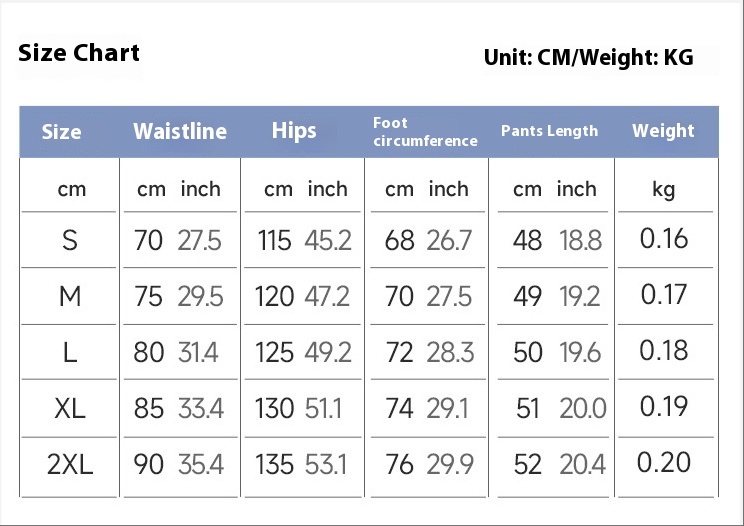Image resolution: width=744 pixels, height=526 pixels.
Task: Click the 2XL size row label
Action: 70,464
